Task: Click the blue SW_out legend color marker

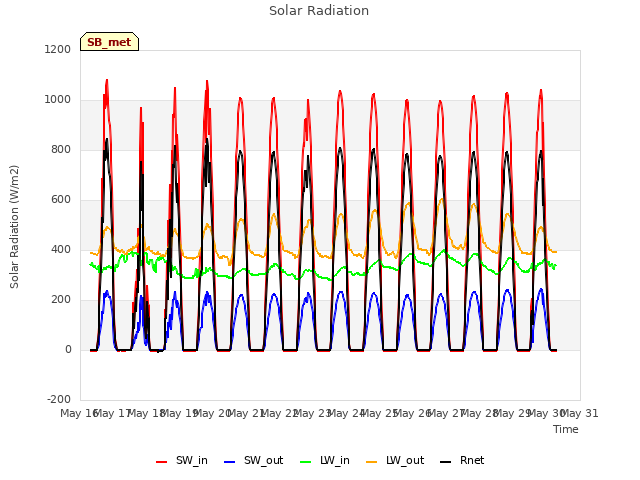Action: point(230,462)
